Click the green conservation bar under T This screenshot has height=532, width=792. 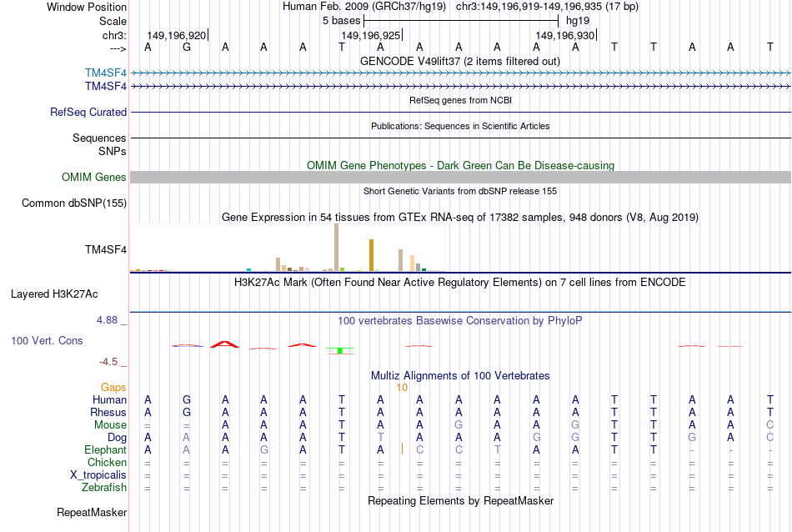340,350
